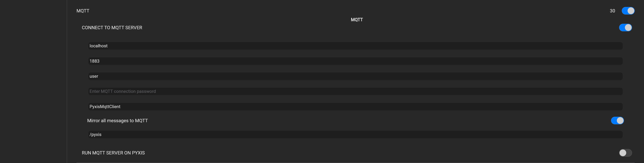Viewport: 644px width, 163px height.
Task: Click the port field showing 1883
Action: click(x=355, y=61)
